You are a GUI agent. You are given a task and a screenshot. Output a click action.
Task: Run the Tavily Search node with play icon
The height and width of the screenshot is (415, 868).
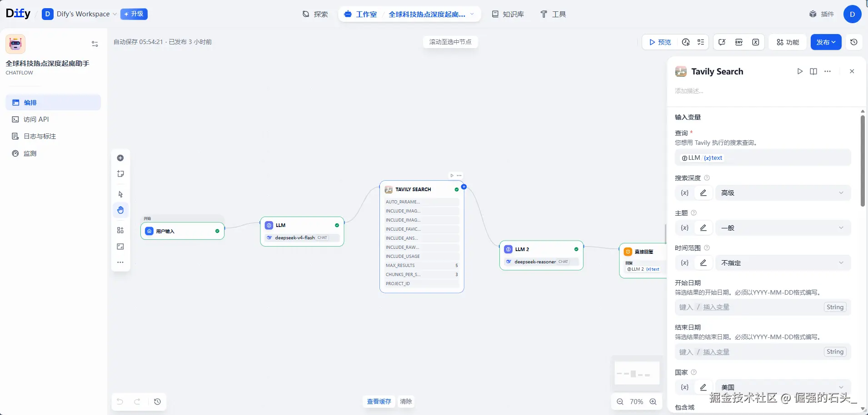click(x=800, y=71)
